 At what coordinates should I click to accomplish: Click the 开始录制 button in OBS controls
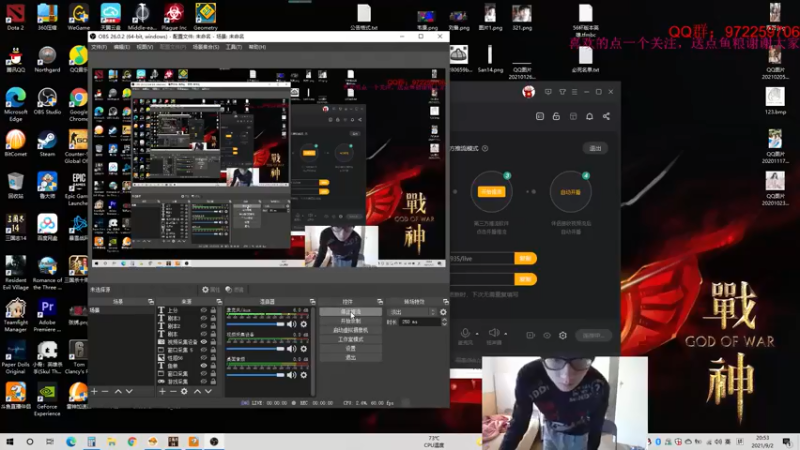coord(351,321)
